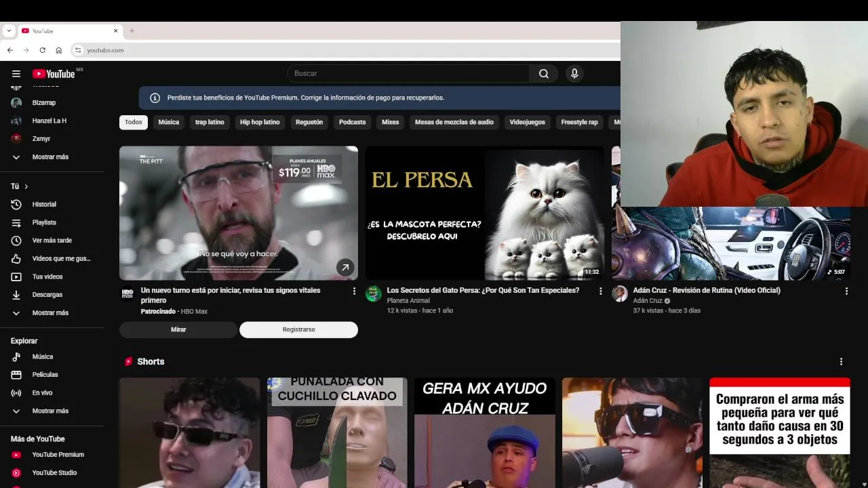Select the Podcasts filter chip
Viewport: 868px width, 488px height.
pos(352,122)
